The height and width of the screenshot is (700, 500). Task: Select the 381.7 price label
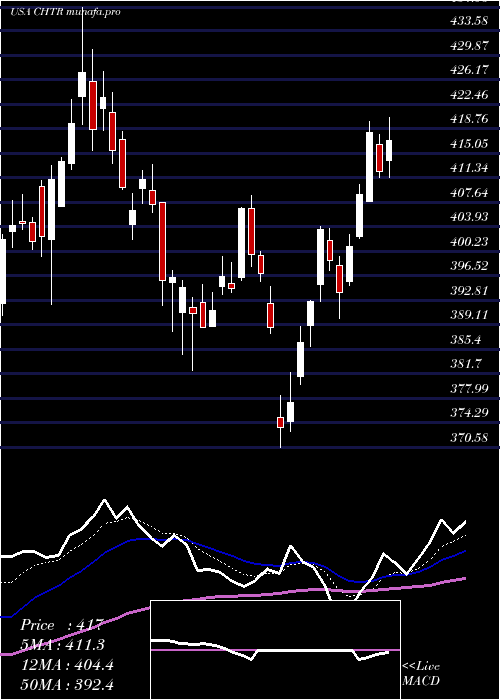tap(467, 364)
